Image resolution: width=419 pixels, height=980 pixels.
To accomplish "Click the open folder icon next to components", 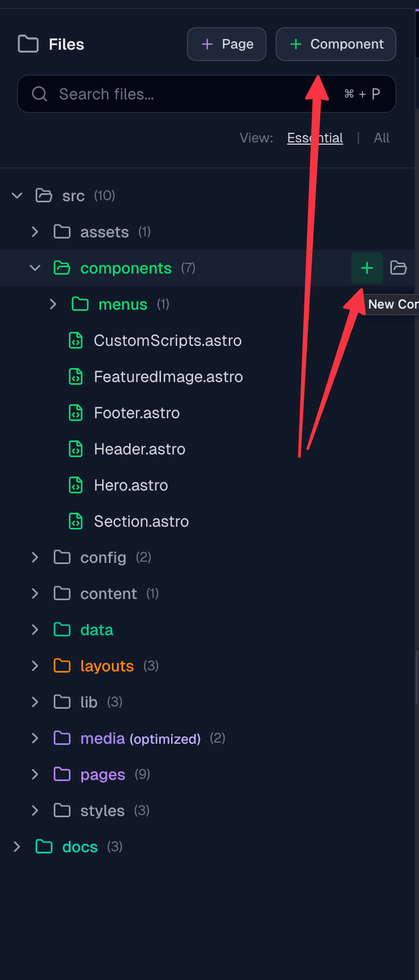I will 399,268.
